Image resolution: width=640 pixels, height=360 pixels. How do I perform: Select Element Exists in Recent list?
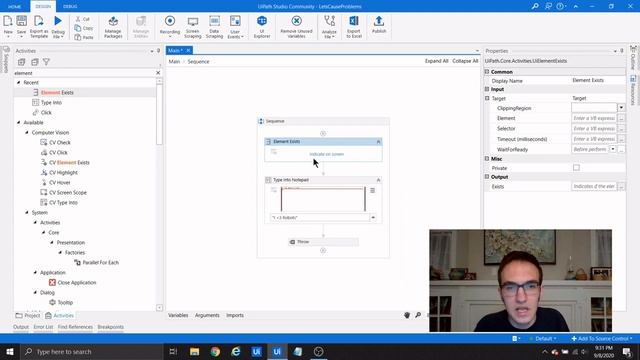point(57,93)
